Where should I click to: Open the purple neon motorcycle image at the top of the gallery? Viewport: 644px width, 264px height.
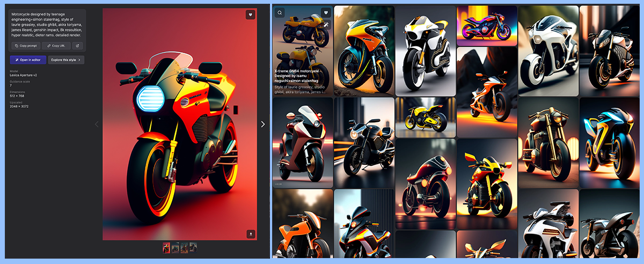(486, 26)
